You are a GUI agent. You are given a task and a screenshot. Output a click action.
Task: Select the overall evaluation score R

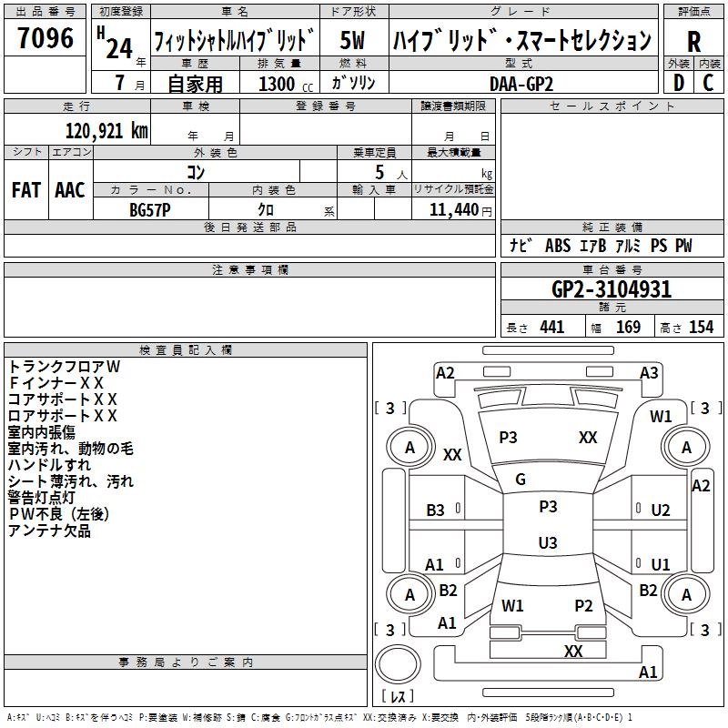694,41
